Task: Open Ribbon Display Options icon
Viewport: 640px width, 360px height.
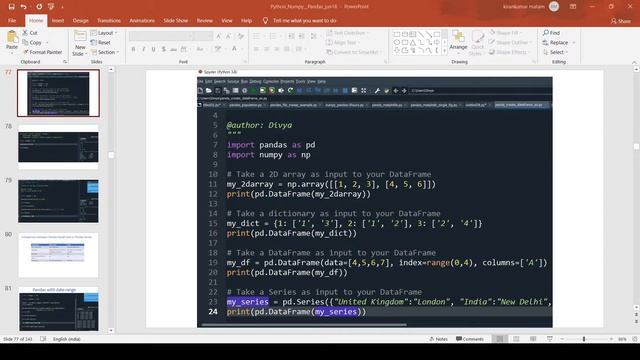Action: click(x=573, y=7)
